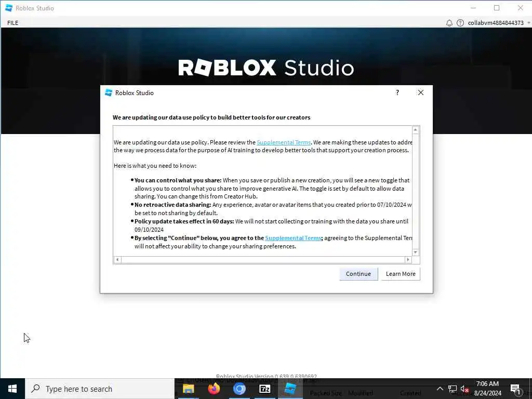Click the Roblox Studio icon in the dialog title
The height and width of the screenshot is (399, 532).
pyautogui.click(x=109, y=92)
